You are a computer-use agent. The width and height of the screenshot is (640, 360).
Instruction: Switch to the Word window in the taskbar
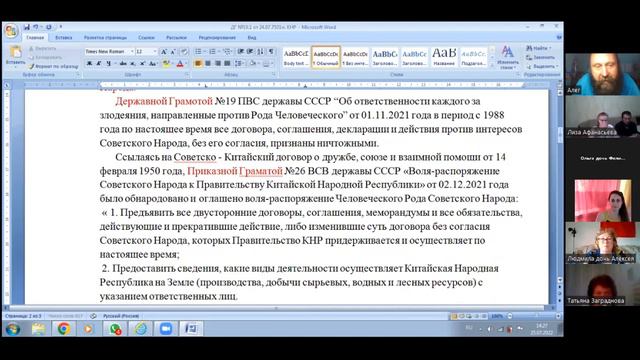click(x=191, y=329)
